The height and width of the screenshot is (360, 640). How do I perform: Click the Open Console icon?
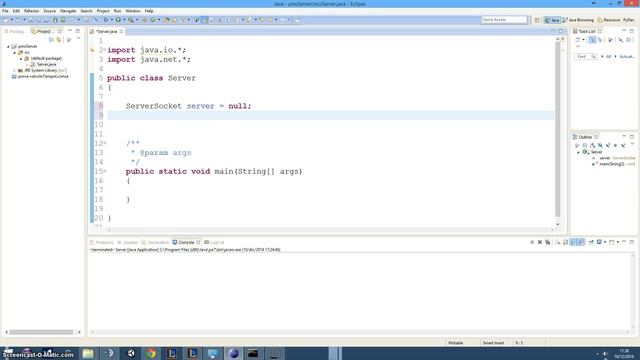click(611, 242)
